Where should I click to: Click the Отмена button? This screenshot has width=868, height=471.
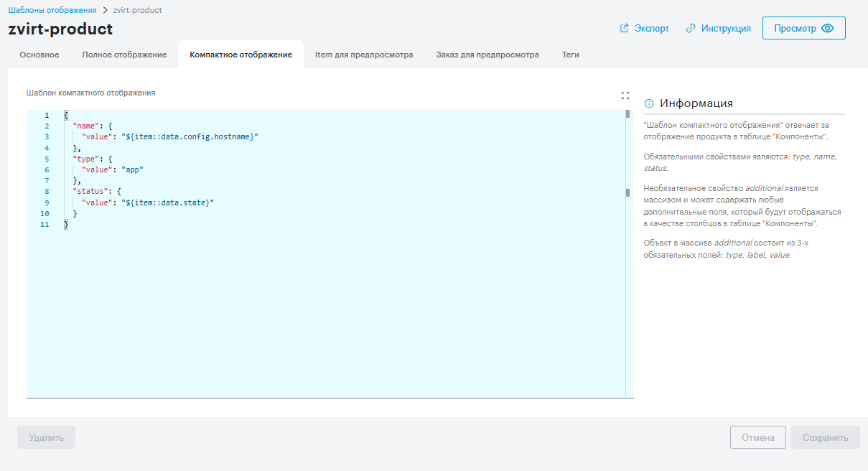(x=758, y=437)
